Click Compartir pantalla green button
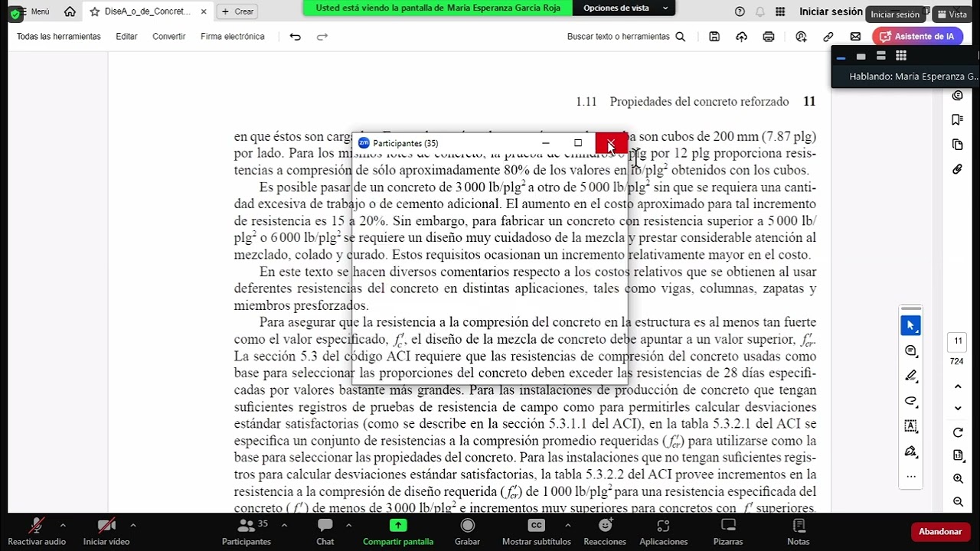Screen dimensions: 980x551 pyautogui.click(x=398, y=532)
